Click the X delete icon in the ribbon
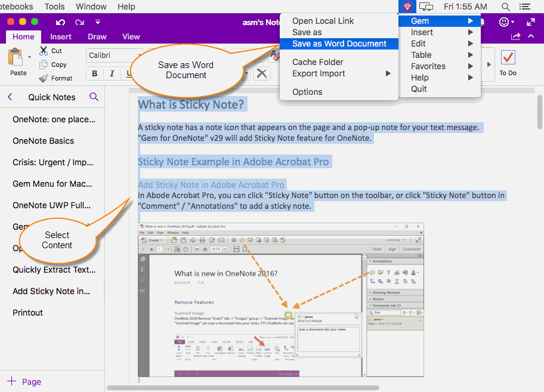 point(262,73)
